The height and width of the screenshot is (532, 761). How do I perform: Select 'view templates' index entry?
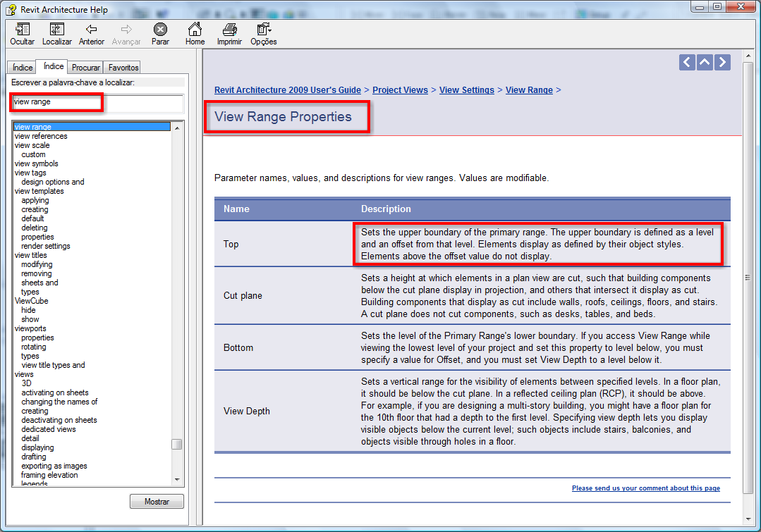tap(39, 191)
